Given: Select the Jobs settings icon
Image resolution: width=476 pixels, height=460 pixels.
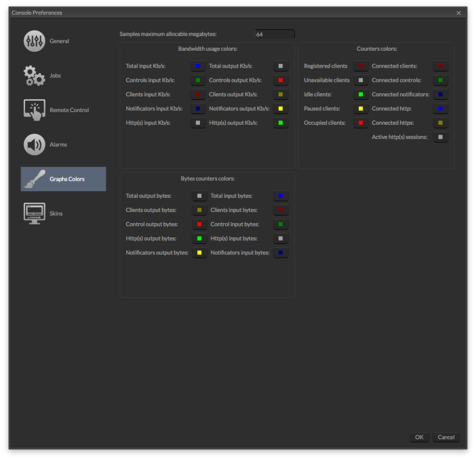Looking at the screenshot, I should pos(34,75).
